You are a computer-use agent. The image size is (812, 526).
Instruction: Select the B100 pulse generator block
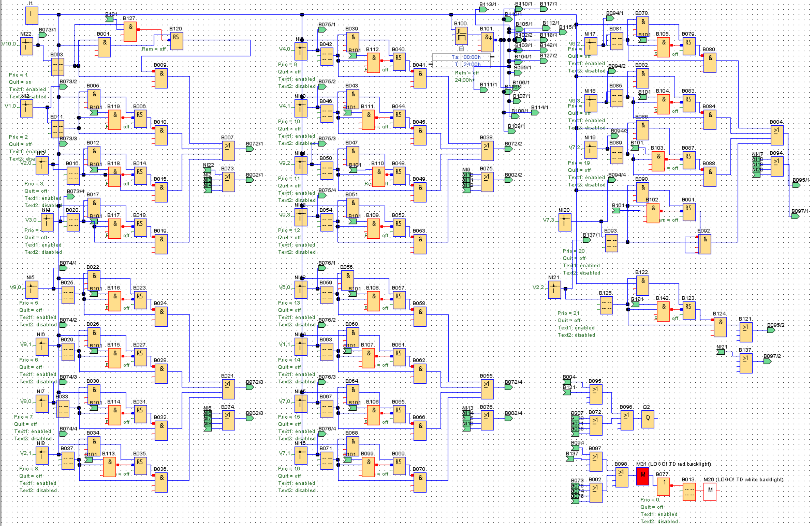click(461, 36)
